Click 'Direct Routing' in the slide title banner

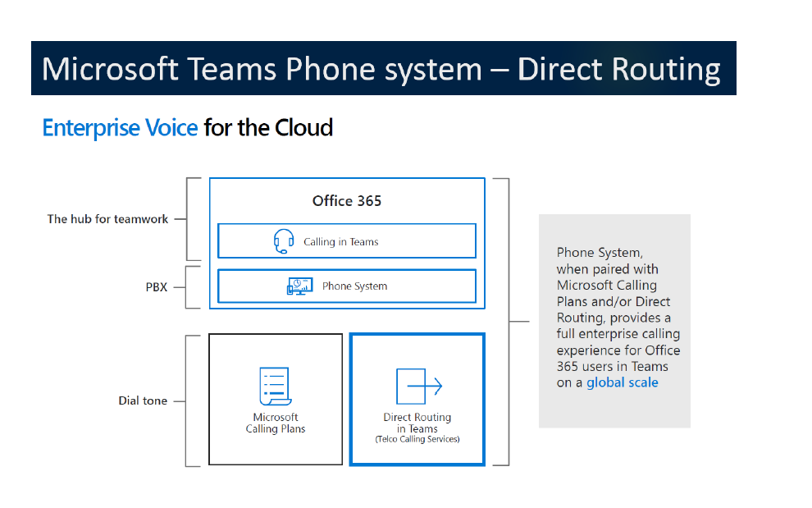[619, 69]
